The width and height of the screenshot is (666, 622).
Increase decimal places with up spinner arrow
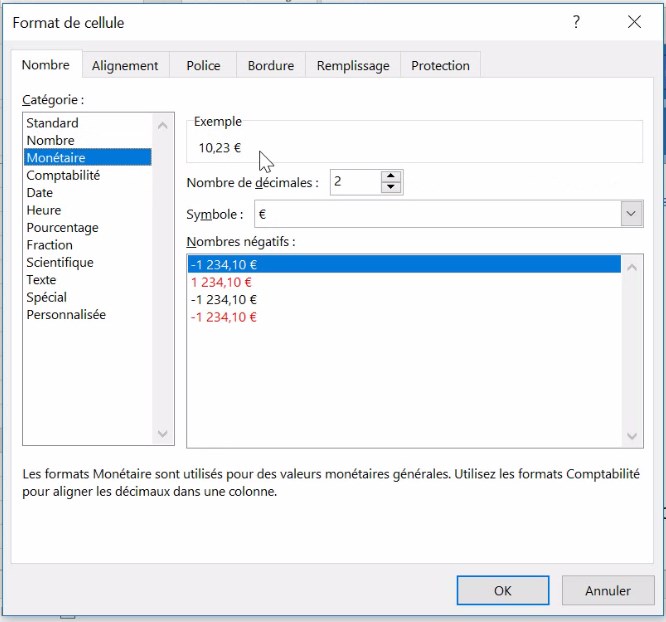point(391,176)
